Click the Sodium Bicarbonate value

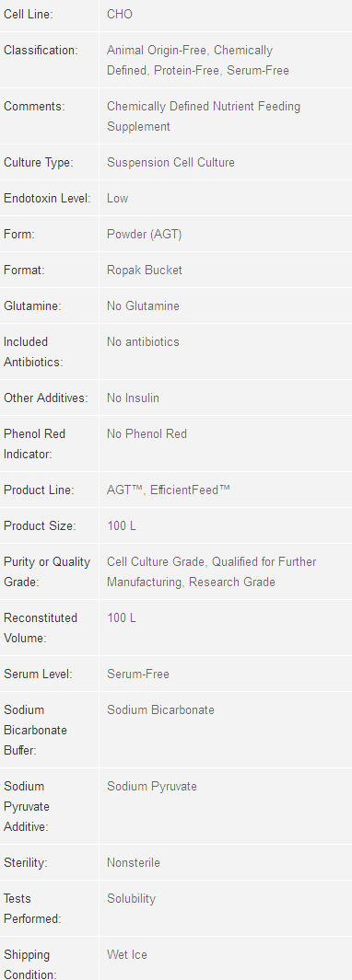click(161, 710)
